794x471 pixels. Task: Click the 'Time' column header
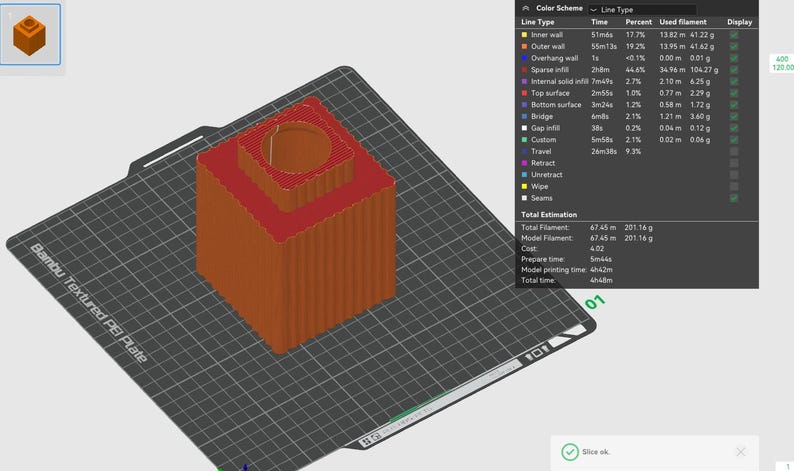pyautogui.click(x=599, y=22)
